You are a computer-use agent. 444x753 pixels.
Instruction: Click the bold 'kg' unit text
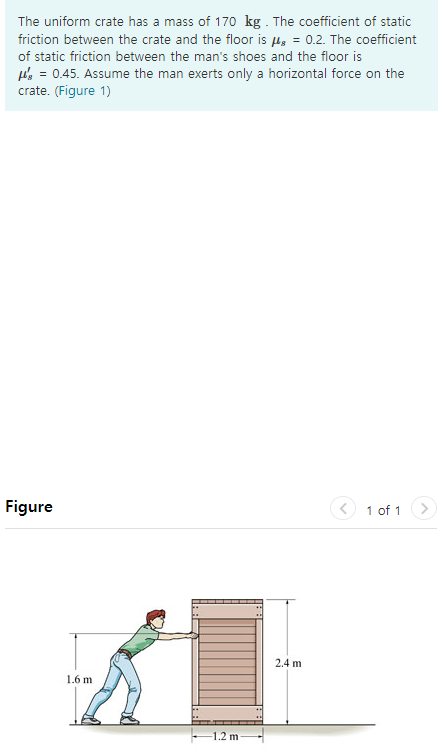tap(253, 22)
